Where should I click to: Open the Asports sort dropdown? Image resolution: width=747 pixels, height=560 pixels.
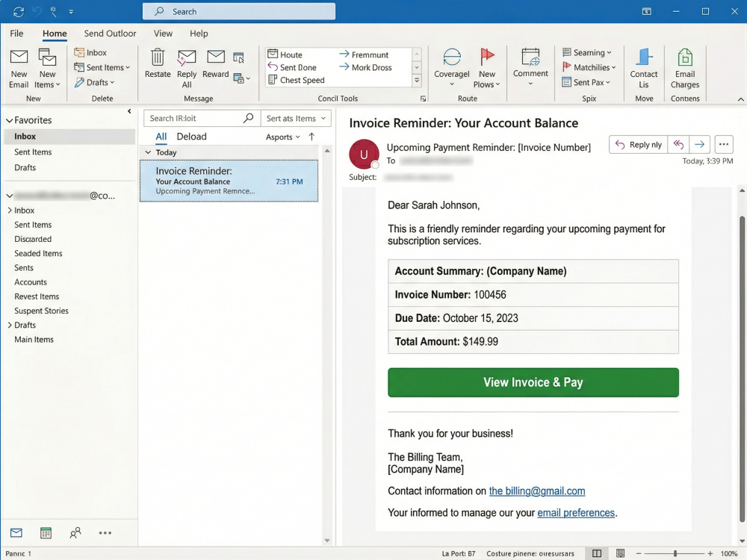point(283,137)
